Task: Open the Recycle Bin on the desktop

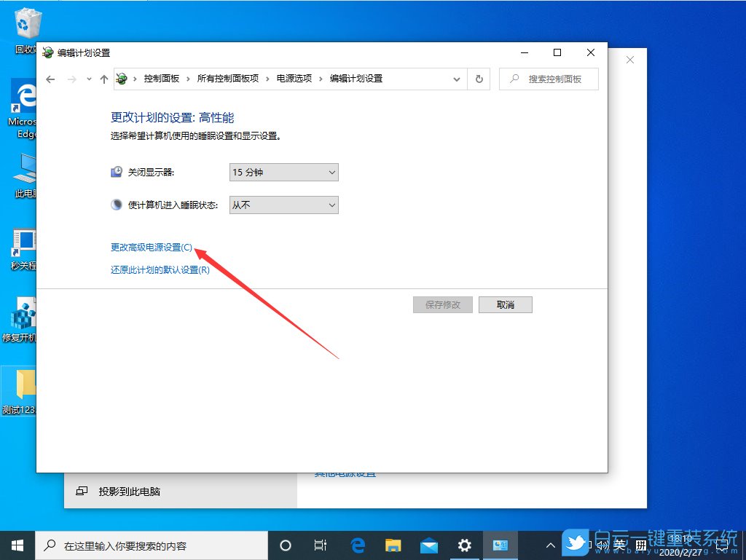Action: click(x=25, y=22)
